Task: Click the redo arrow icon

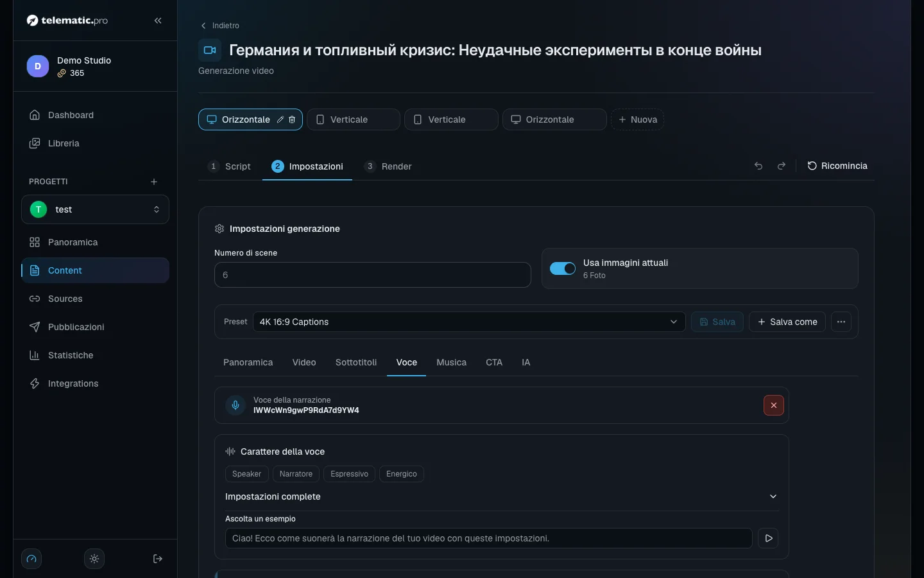Action: click(782, 166)
